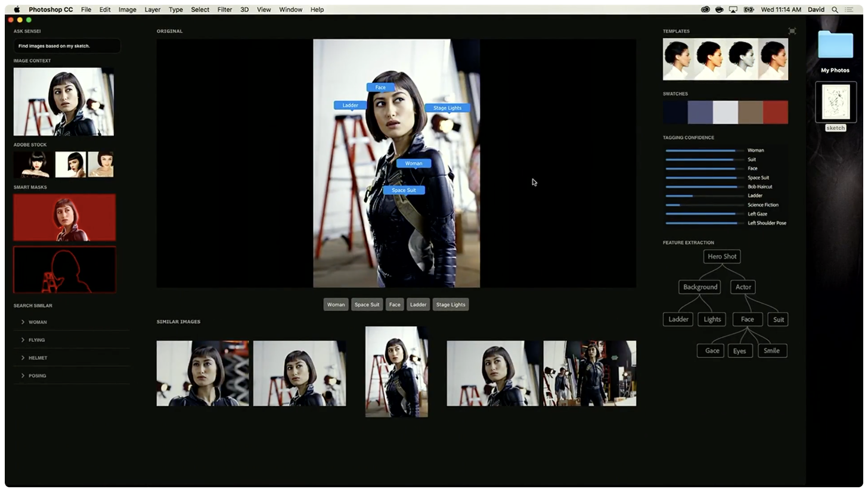Open the Window menu
Viewport: 868px width, 492px height.
point(291,10)
